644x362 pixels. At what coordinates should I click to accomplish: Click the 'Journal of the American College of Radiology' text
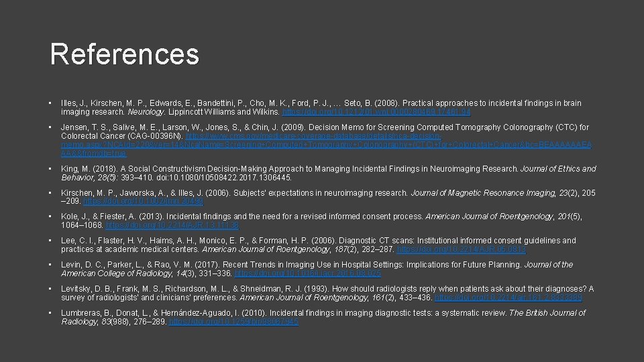[x=317, y=269]
